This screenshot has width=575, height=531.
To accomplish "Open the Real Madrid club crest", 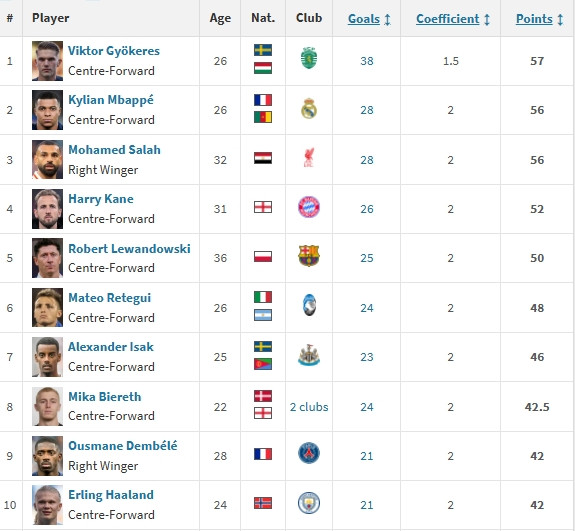I will (x=309, y=108).
